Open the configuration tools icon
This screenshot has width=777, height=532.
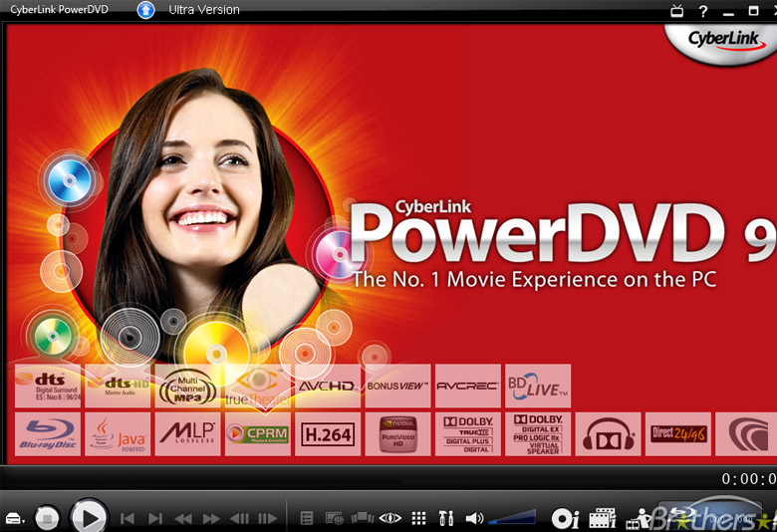446,518
